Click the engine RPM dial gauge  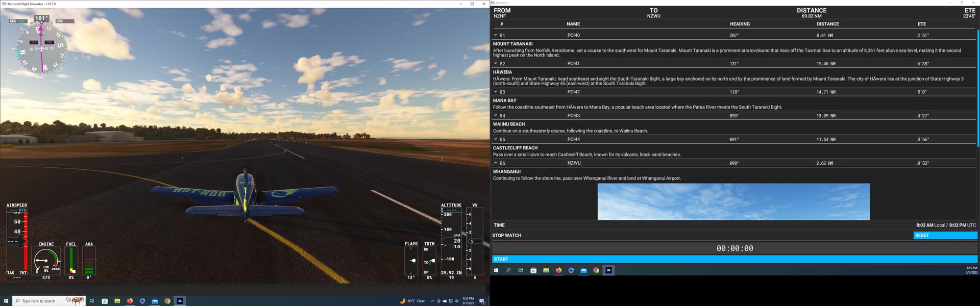(x=46, y=261)
